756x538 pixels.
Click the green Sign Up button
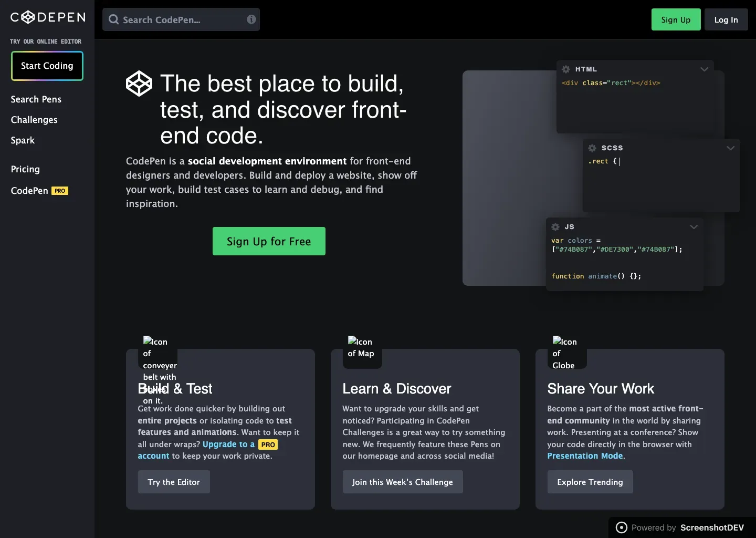(676, 19)
